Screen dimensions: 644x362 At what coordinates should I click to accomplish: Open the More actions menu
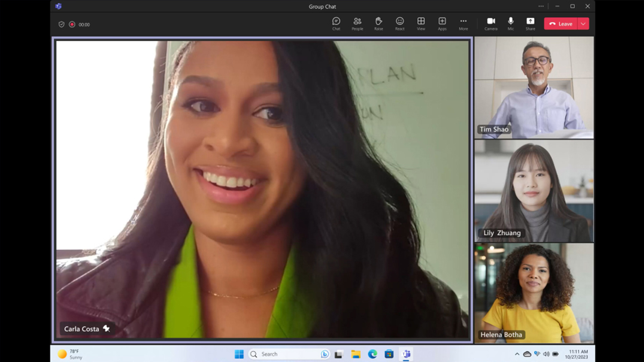tap(463, 24)
